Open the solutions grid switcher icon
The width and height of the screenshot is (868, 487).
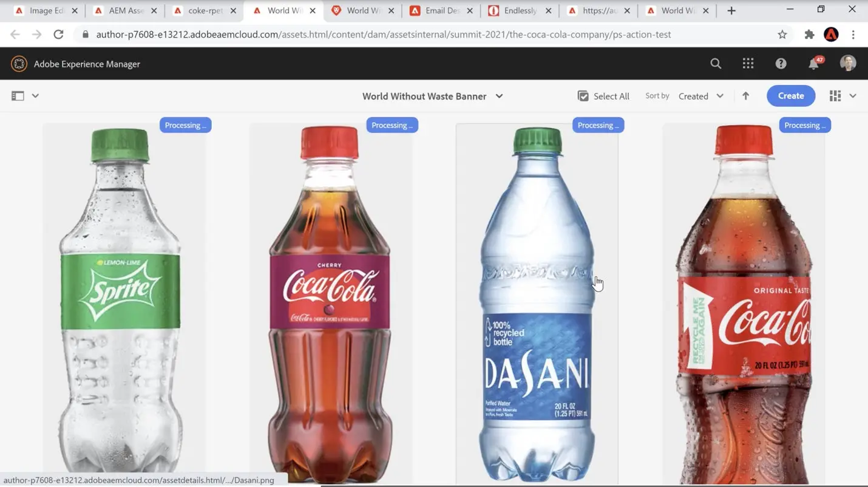pyautogui.click(x=748, y=64)
